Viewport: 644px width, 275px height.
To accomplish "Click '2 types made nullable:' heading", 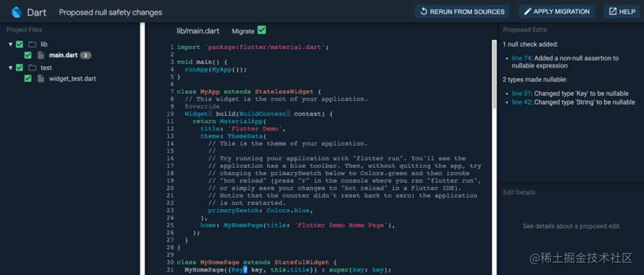I will (536, 79).
